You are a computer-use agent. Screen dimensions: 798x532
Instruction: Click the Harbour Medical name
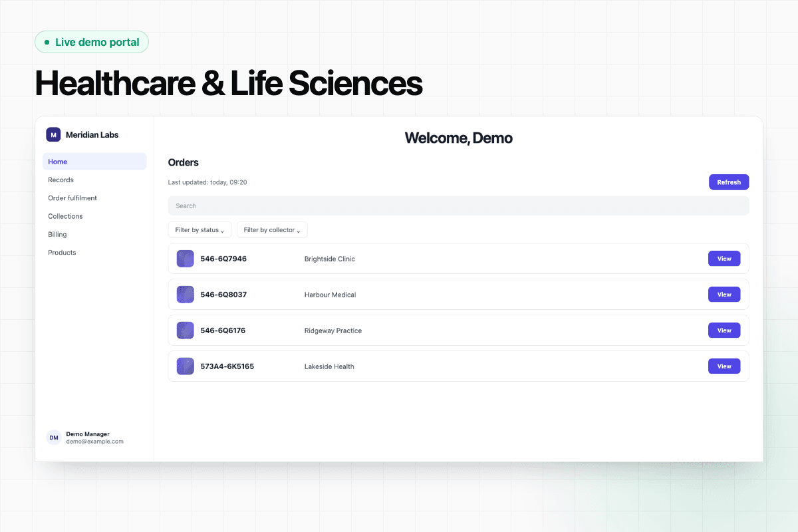331,295
